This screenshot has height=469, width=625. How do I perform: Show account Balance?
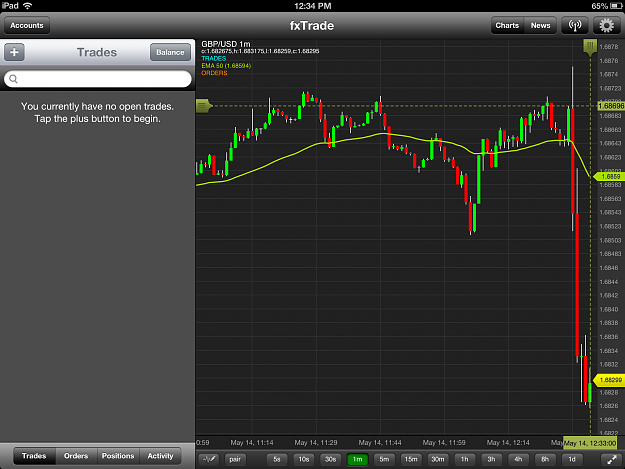click(170, 52)
